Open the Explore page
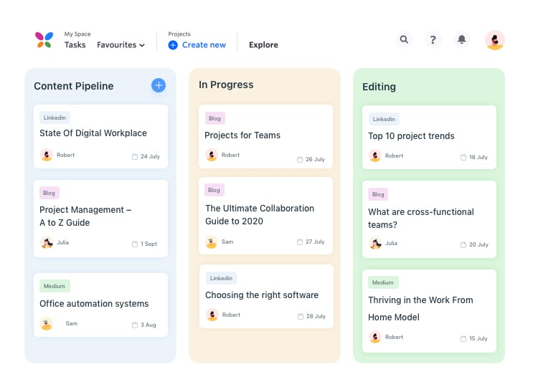This screenshot has width=533, height=392. pyautogui.click(x=263, y=45)
